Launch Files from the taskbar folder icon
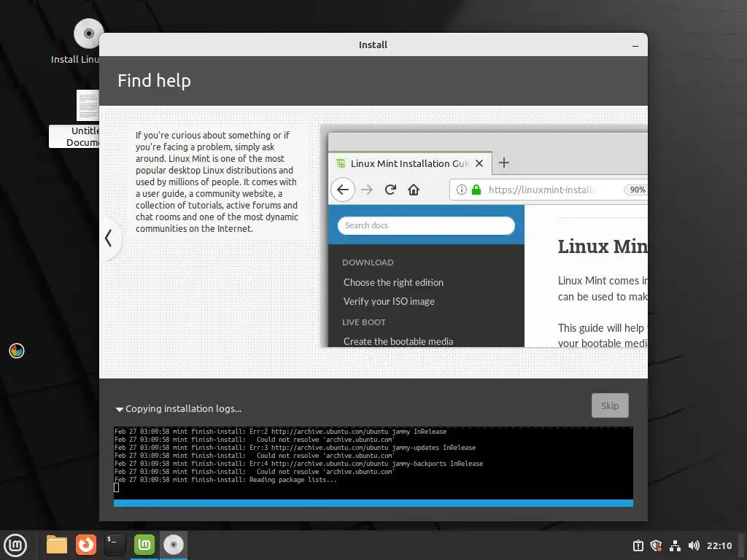The width and height of the screenshot is (747, 560). (x=57, y=545)
